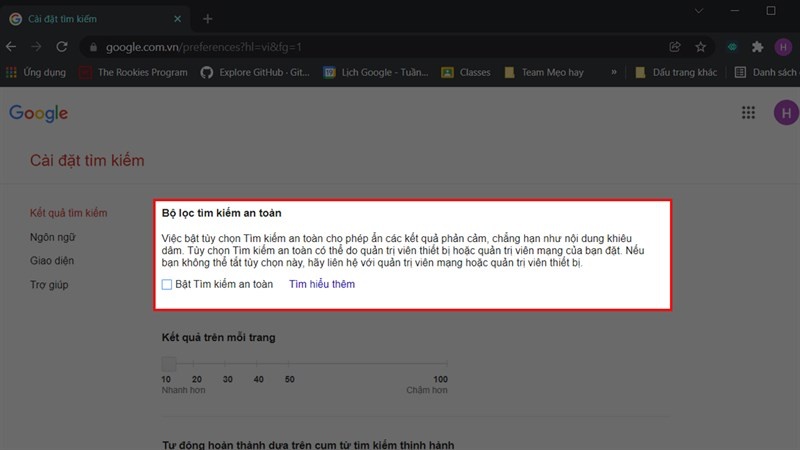Click the Google account avatar on the page
This screenshot has width=800, height=450.
786,113
